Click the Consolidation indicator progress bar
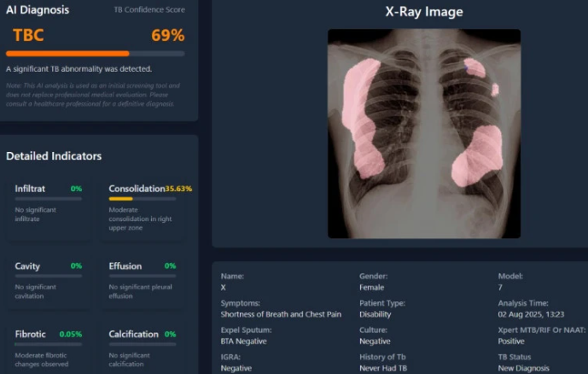 click(x=142, y=198)
